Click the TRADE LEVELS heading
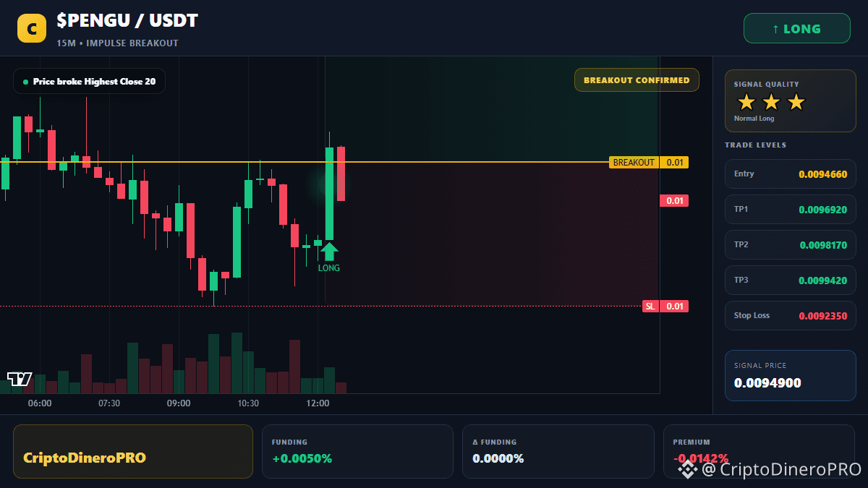The height and width of the screenshot is (488, 868). click(x=756, y=145)
